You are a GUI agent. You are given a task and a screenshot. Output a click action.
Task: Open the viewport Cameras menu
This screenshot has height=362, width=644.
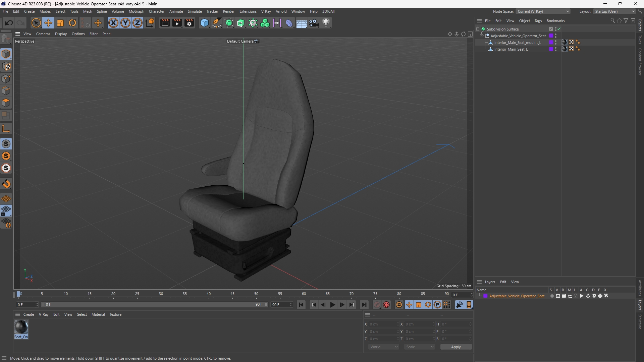point(43,34)
